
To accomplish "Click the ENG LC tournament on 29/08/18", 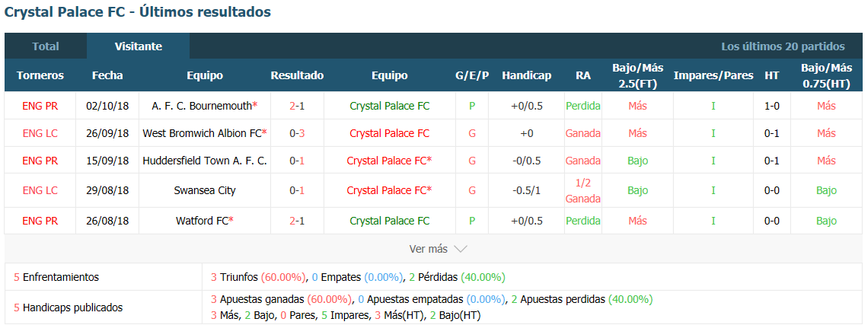I will [40, 190].
